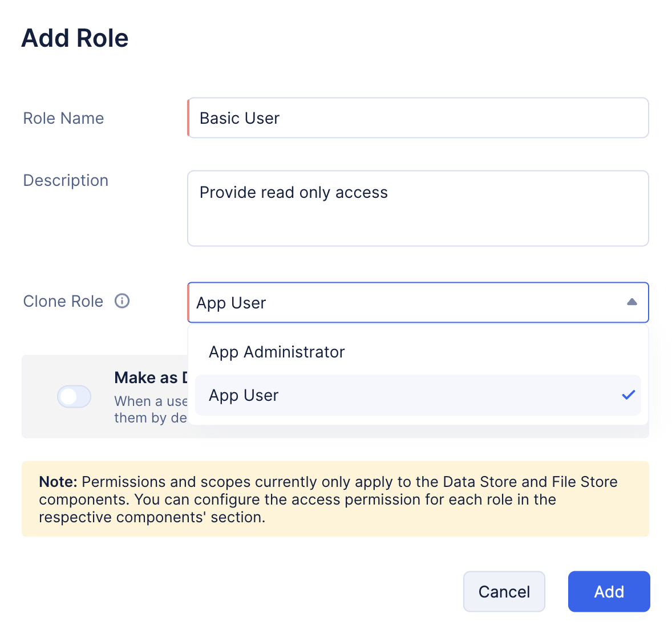672x634 pixels.
Task: Enable the Make as Default toggle switch
Action: pyautogui.click(x=74, y=397)
